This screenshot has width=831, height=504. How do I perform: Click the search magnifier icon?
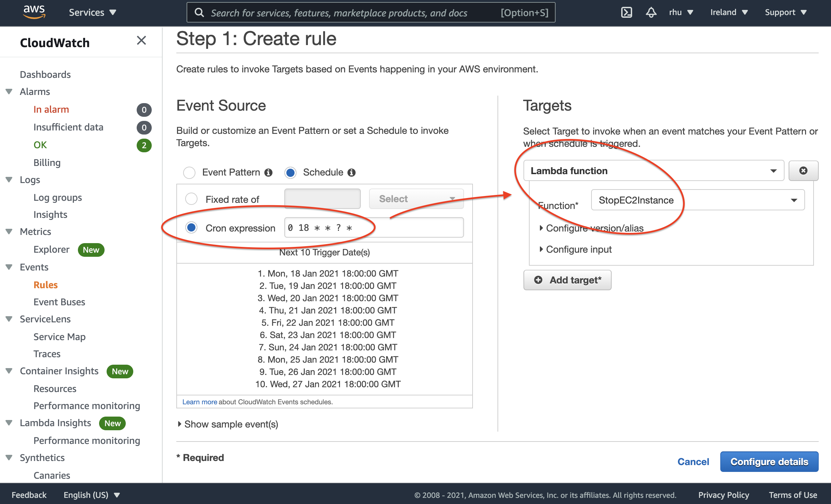tap(199, 13)
